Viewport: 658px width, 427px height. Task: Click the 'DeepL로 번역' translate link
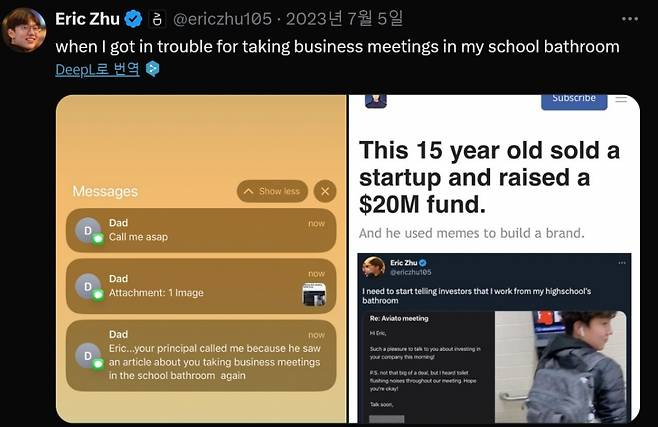(x=98, y=69)
